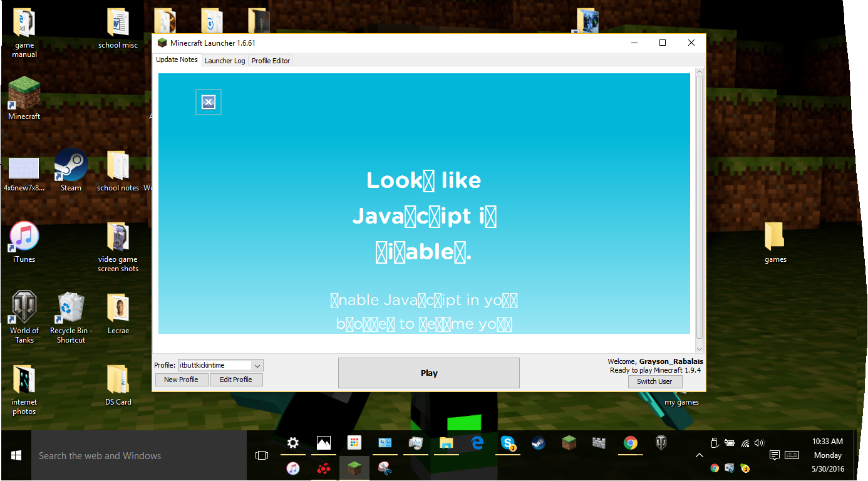
Task: Open the Minecraft desktop shortcut
Action: coord(24,99)
